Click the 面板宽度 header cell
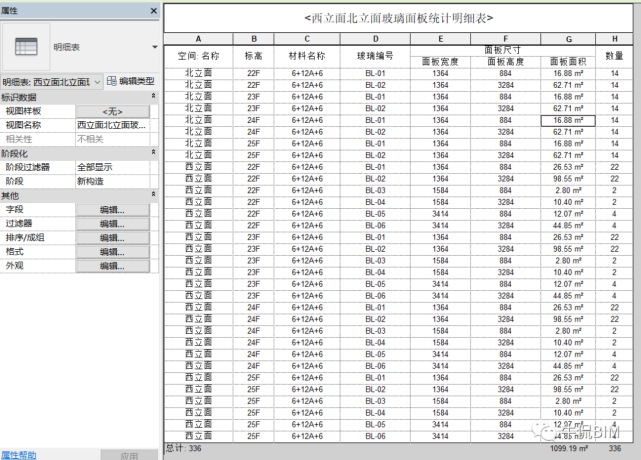 (440, 62)
